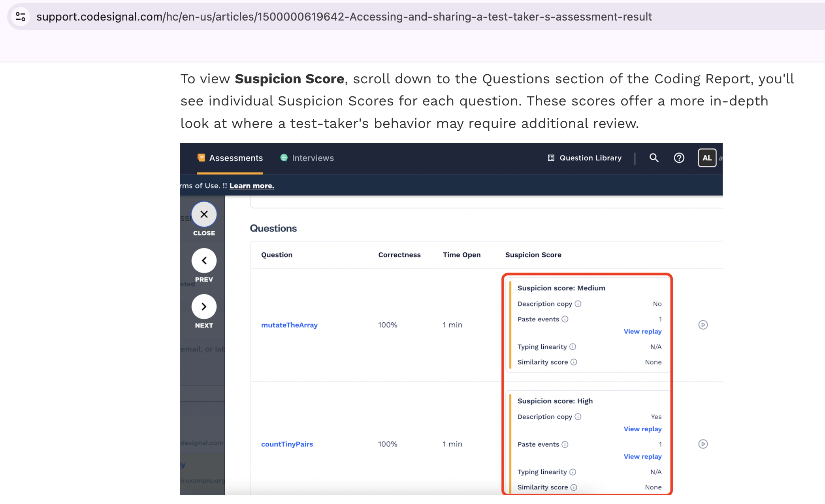This screenshot has width=825, height=504.
Task: Click the AL profile avatar
Action: click(x=707, y=158)
